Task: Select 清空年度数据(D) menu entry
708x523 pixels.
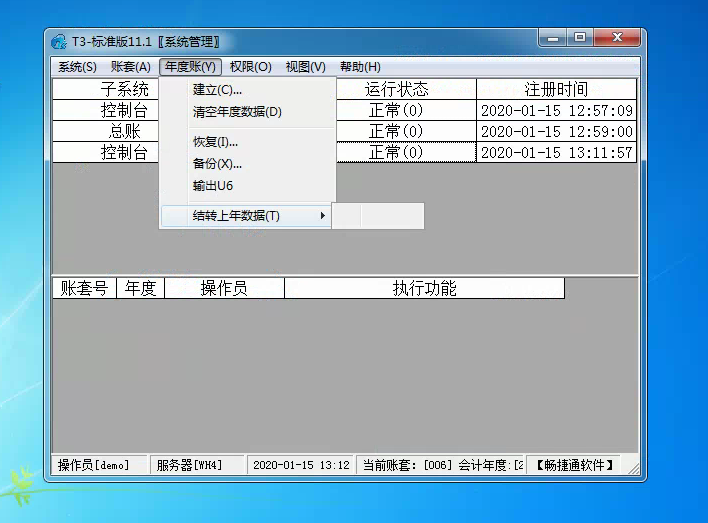Action: 247,112
